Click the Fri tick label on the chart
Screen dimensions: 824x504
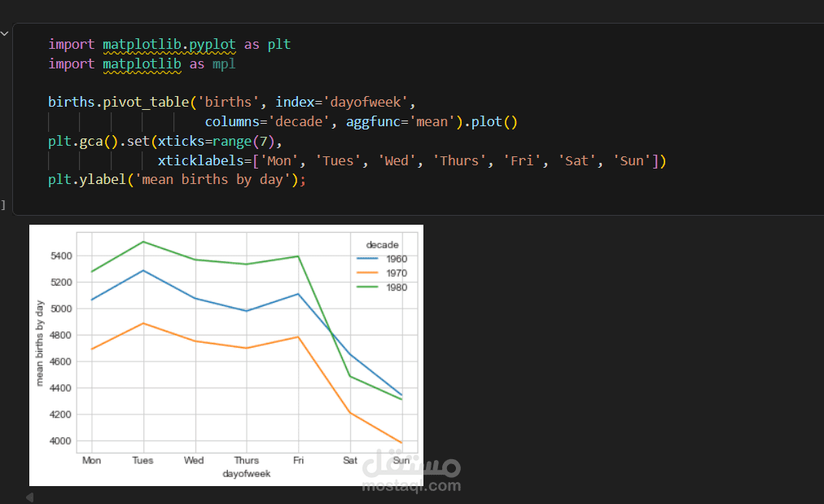(x=298, y=460)
